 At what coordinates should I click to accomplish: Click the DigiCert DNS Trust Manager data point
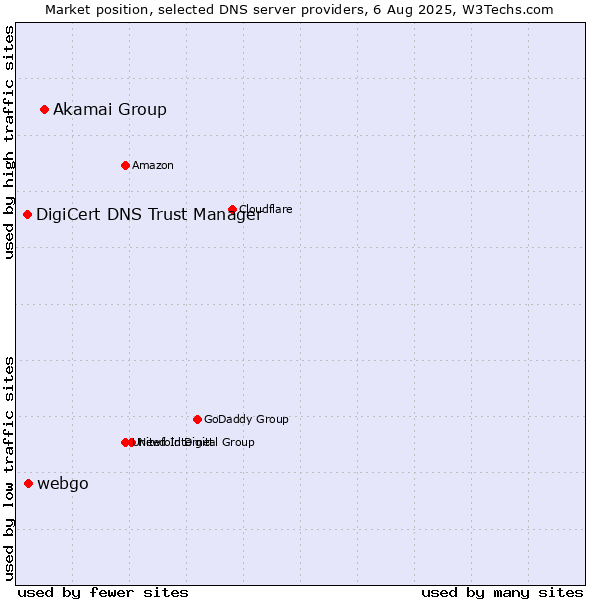coord(27,215)
